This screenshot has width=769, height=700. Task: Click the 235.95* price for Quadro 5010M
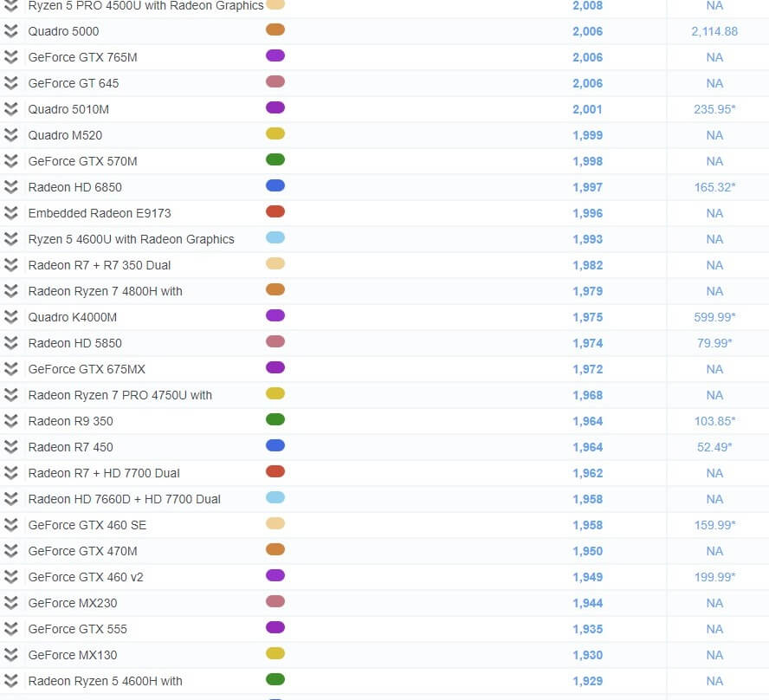point(714,109)
